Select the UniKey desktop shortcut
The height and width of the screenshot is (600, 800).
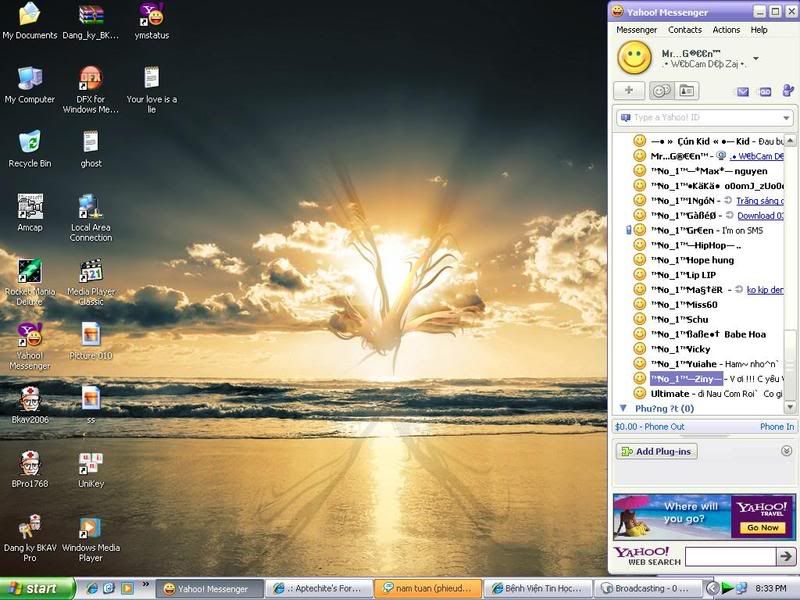coord(91,469)
